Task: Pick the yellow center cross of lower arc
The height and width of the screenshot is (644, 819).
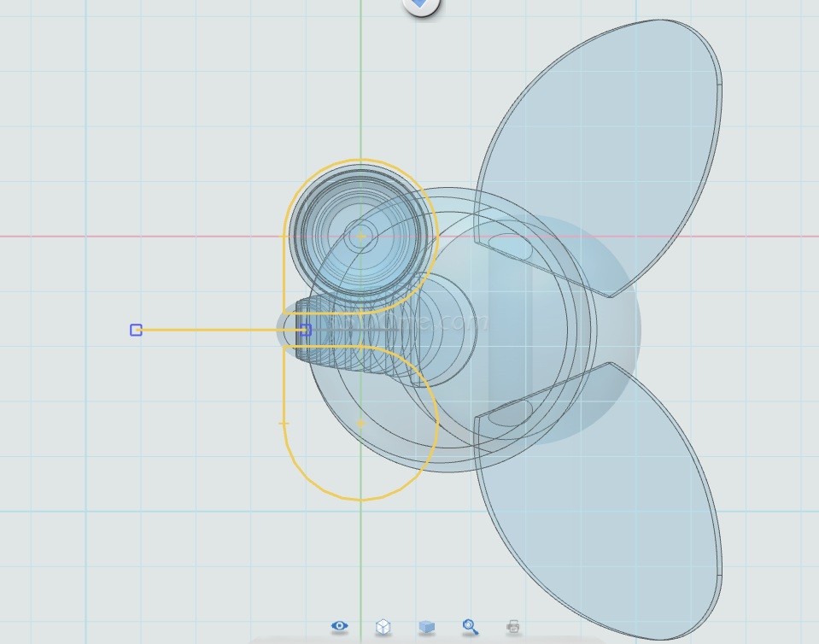Action: (361, 424)
